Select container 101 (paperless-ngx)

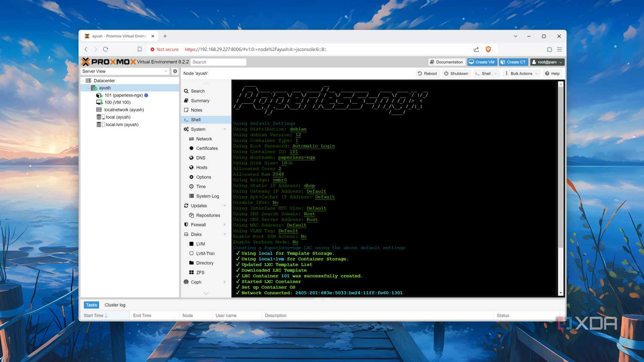123,95
